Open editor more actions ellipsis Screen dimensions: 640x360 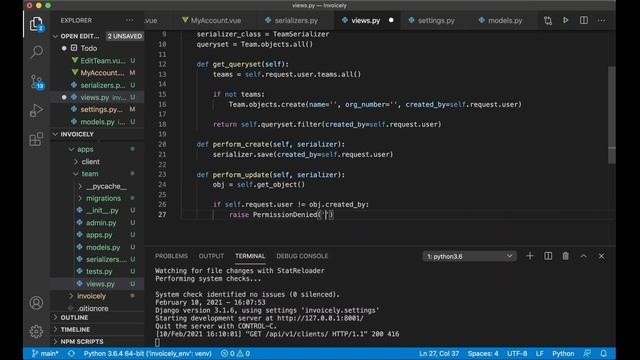pyautogui.click(x=602, y=20)
